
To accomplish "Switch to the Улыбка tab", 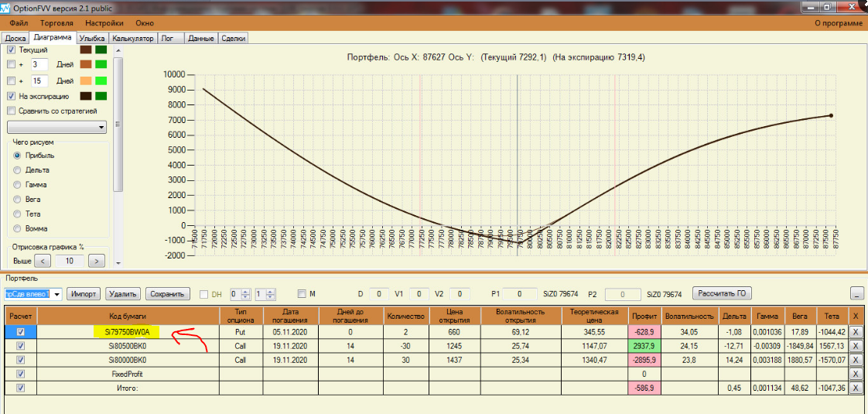I will 92,39.
